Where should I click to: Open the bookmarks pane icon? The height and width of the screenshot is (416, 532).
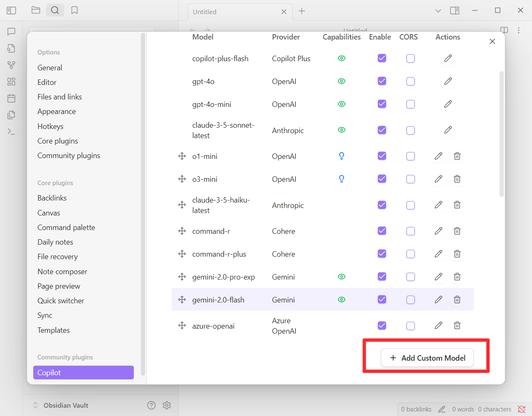point(74,10)
